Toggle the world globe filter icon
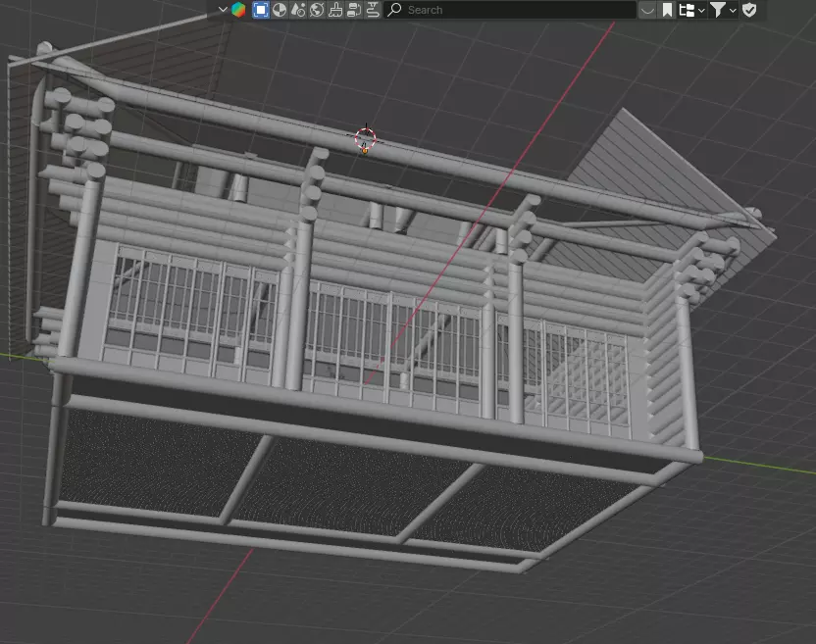This screenshot has height=644, width=816. pos(317,10)
